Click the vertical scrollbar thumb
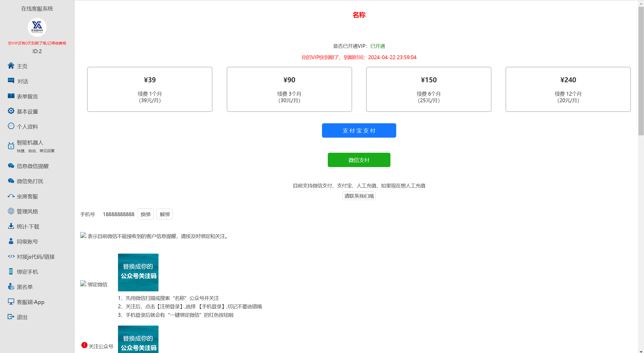 pos(641,71)
